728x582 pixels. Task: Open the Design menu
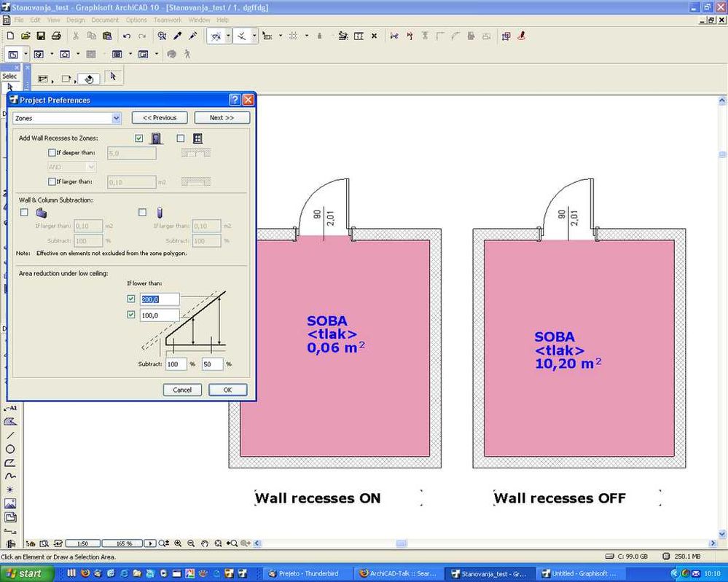click(75, 20)
